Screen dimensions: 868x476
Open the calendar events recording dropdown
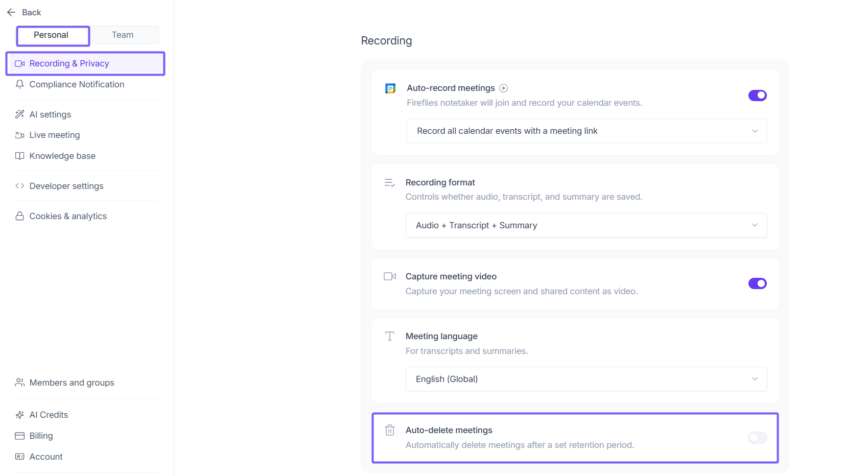(587, 131)
